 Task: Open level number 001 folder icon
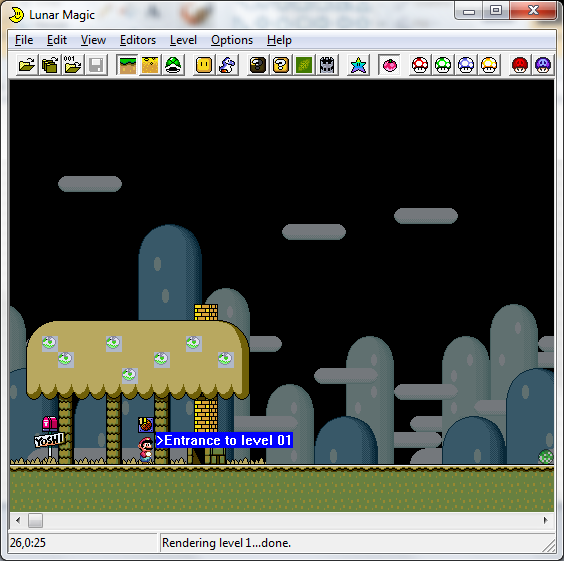tap(73, 65)
